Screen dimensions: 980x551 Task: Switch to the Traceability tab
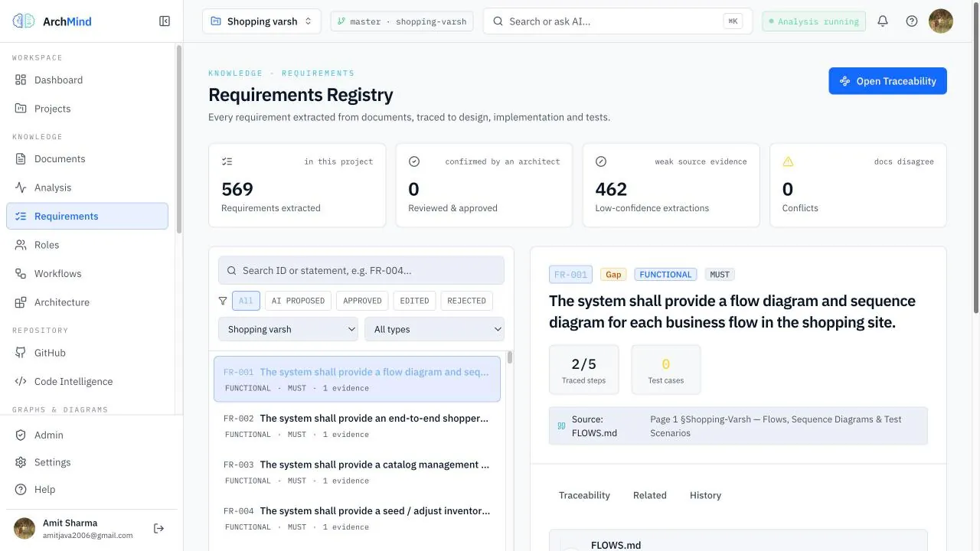click(584, 495)
